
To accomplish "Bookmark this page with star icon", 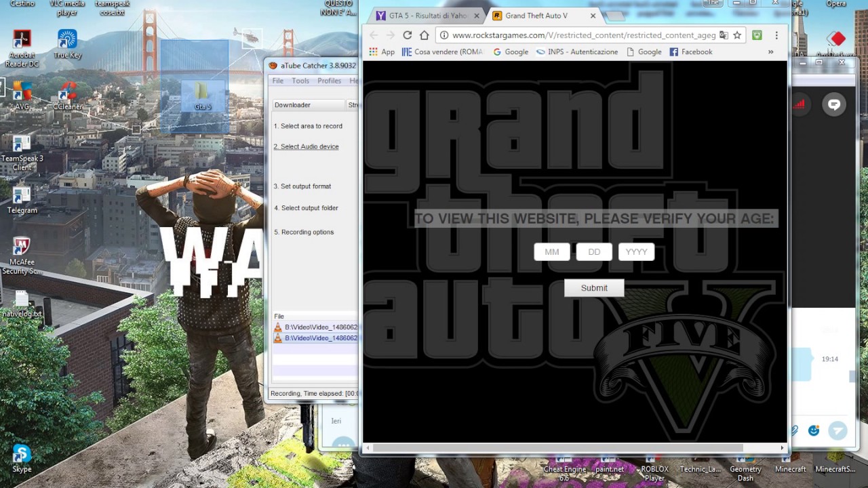I will tap(737, 35).
